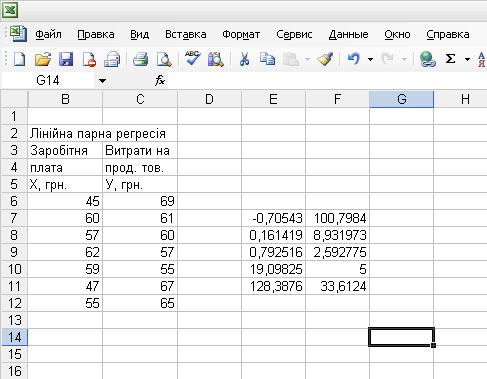Select cell with value 19,09825
Viewport: 487px width, 379px height.
[273, 269]
